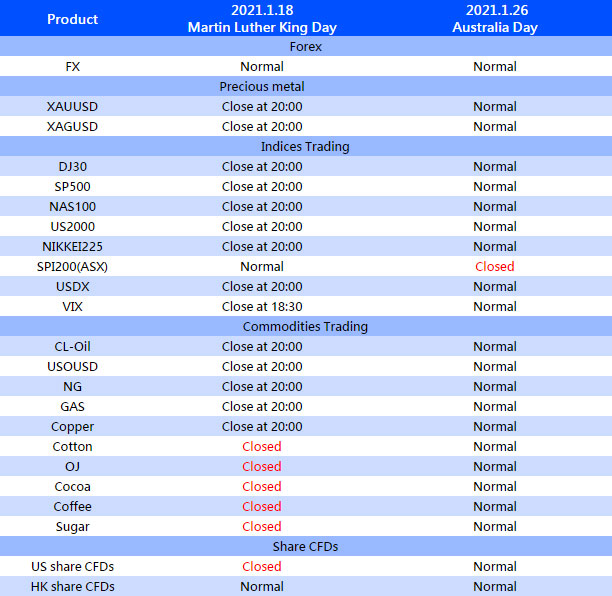612x596 pixels.
Task: Select the HK share CFDs product cell
Action: point(72,586)
